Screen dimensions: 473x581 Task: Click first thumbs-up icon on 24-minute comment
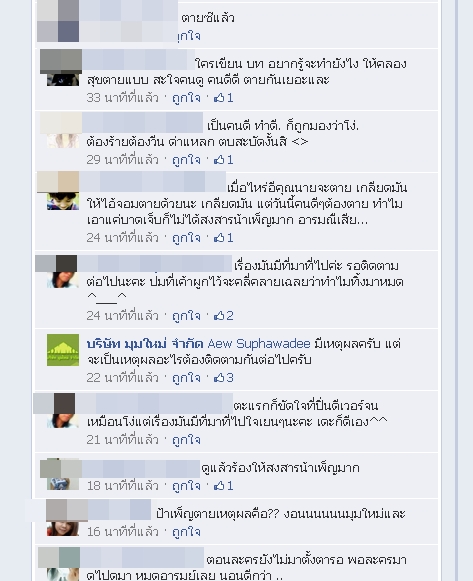click(x=219, y=238)
